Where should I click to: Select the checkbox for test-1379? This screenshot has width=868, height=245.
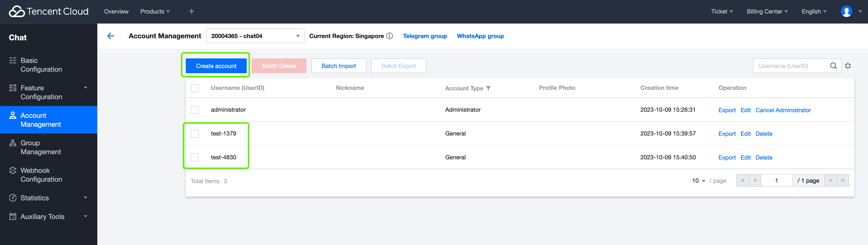click(195, 133)
